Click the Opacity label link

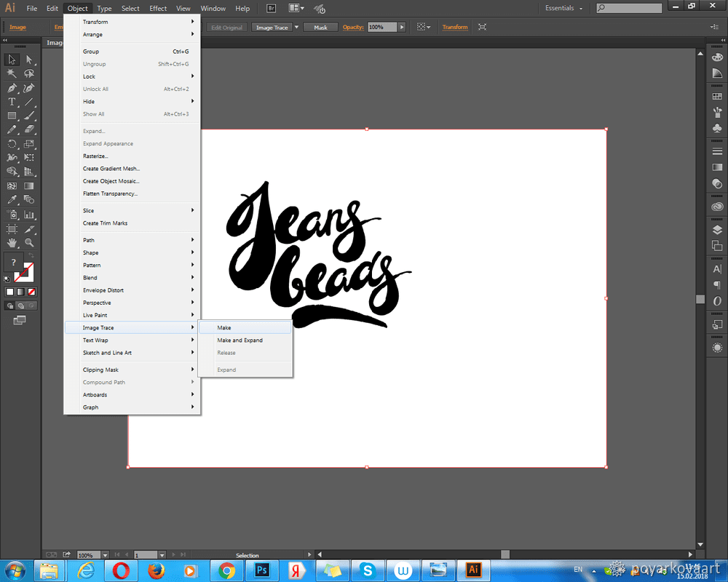pyautogui.click(x=353, y=27)
